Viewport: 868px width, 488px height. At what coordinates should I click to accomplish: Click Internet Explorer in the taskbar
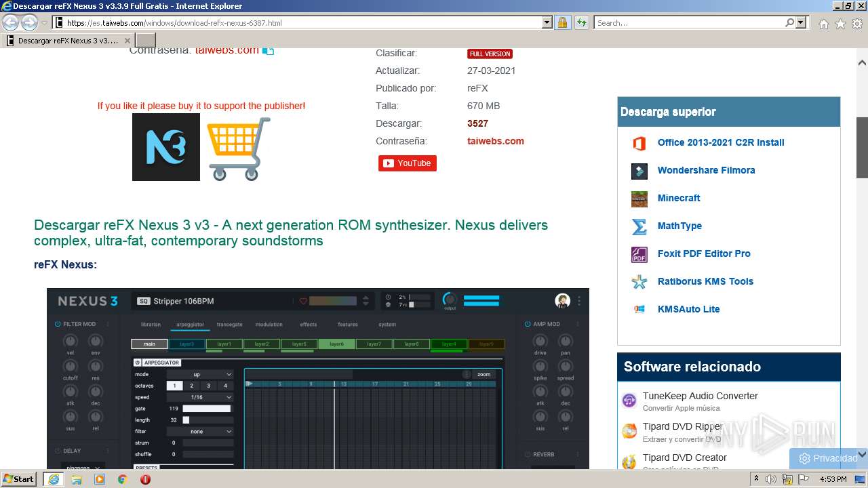[x=54, y=479]
